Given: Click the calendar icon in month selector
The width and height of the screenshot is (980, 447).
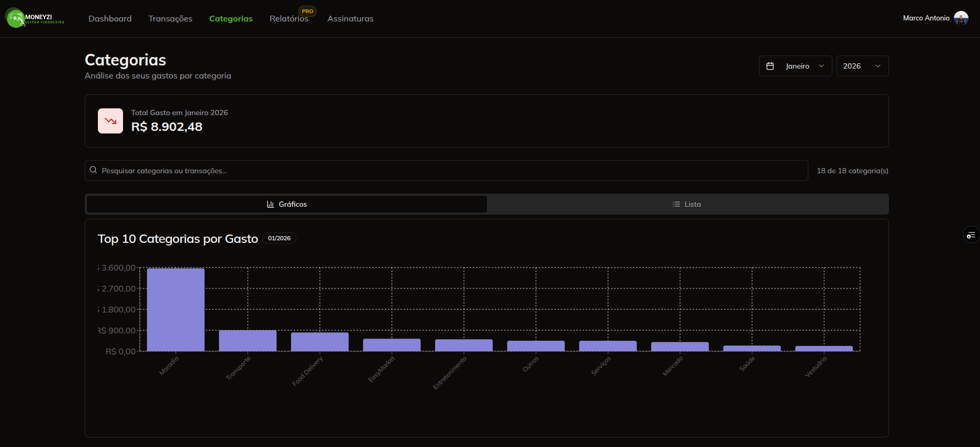Looking at the screenshot, I should (x=770, y=66).
